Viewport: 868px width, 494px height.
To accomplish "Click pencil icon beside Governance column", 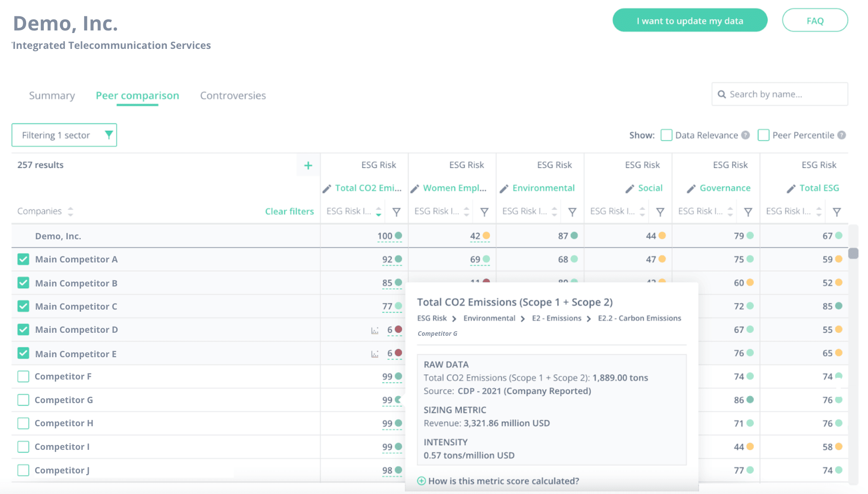I will [691, 189].
